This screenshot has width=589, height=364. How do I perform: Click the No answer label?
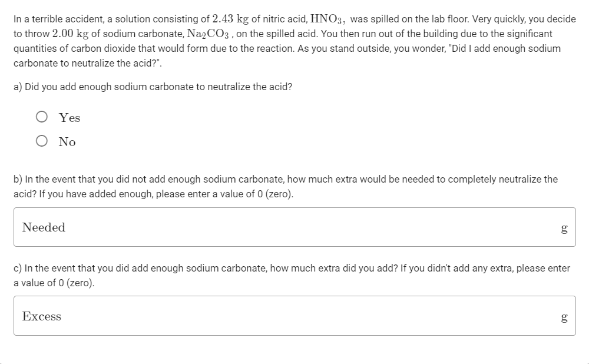click(67, 142)
